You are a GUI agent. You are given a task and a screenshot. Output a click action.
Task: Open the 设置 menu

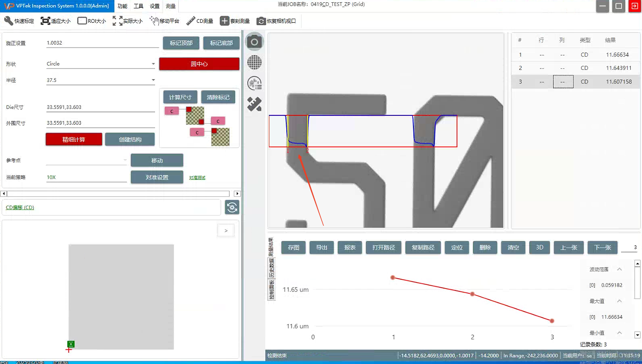155,6
